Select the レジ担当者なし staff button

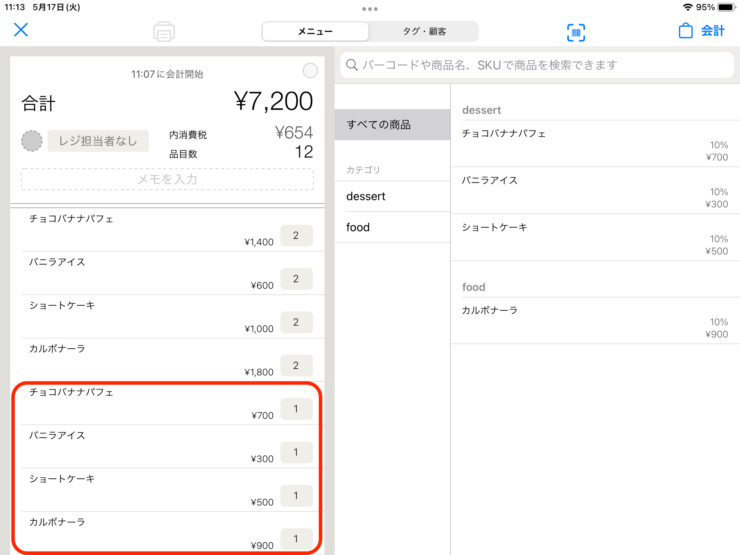tap(98, 141)
